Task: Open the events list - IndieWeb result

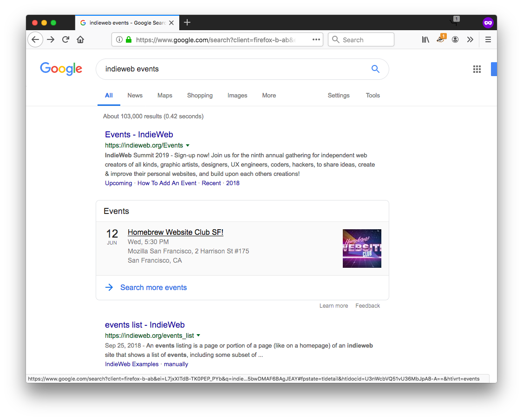Action: [x=145, y=325]
